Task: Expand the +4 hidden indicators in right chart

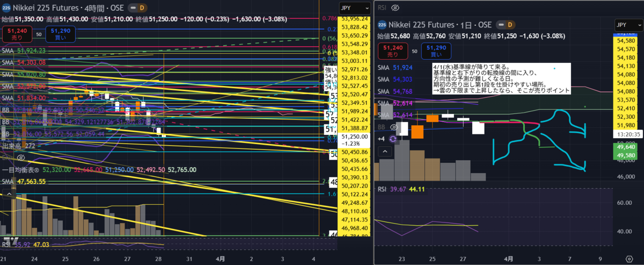Action: [x=382, y=138]
